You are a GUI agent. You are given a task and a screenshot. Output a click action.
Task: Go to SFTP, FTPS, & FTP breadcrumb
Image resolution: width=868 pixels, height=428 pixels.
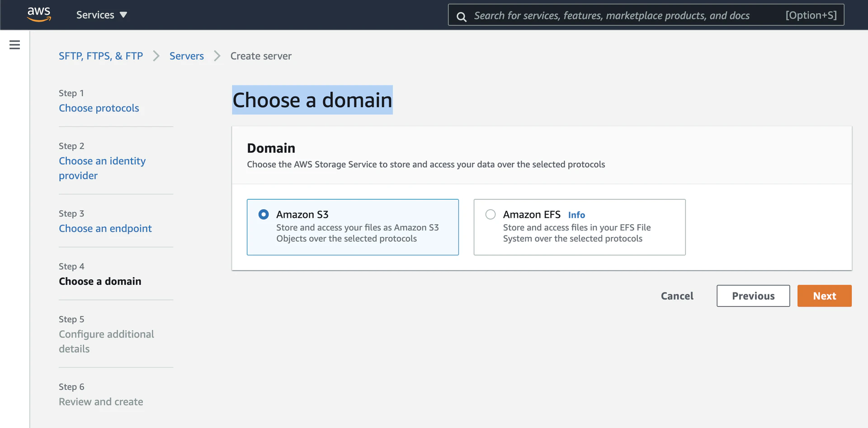pyautogui.click(x=101, y=56)
